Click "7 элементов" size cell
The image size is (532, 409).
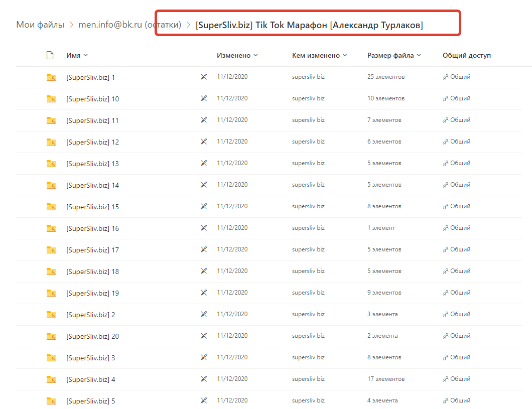pyautogui.click(x=384, y=120)
